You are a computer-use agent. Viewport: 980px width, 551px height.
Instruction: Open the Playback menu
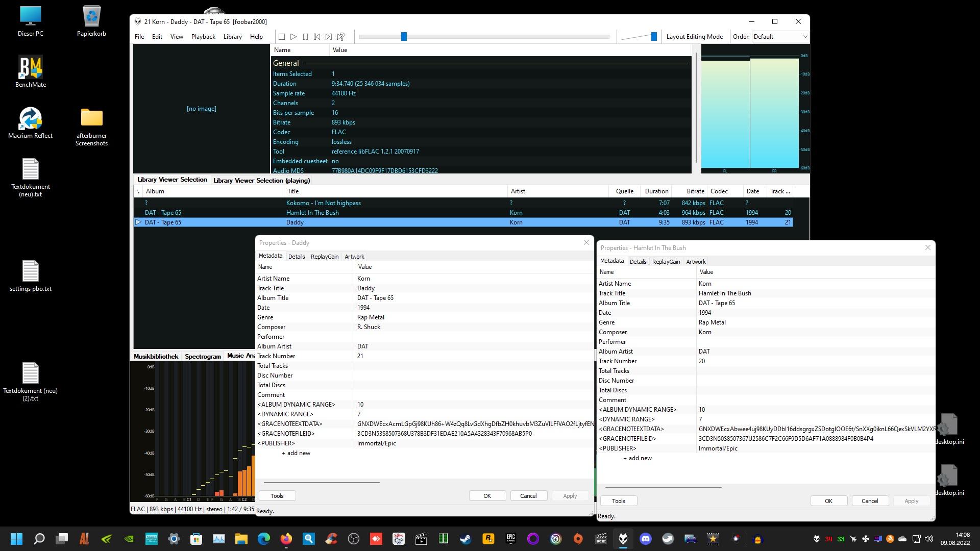[x=203, y=37]
